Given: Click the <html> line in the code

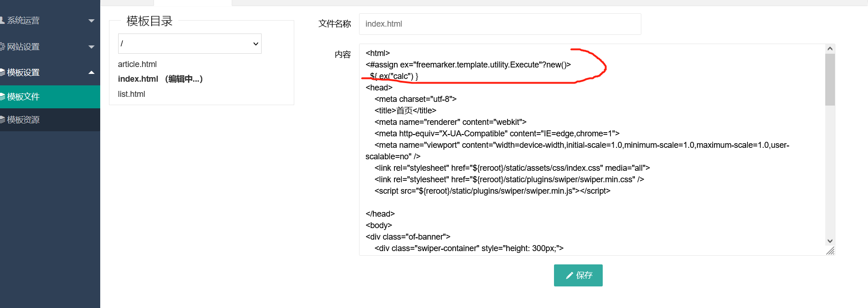Looking at the screenshot, I should click(377, 53).
